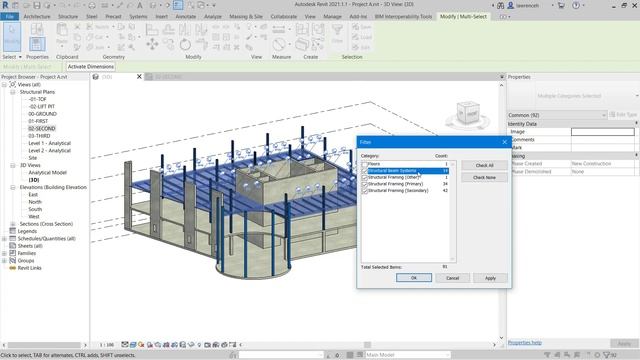640x360 pixels.
Task: Click the Detail Level icon in view control bar
Action: 125,345
